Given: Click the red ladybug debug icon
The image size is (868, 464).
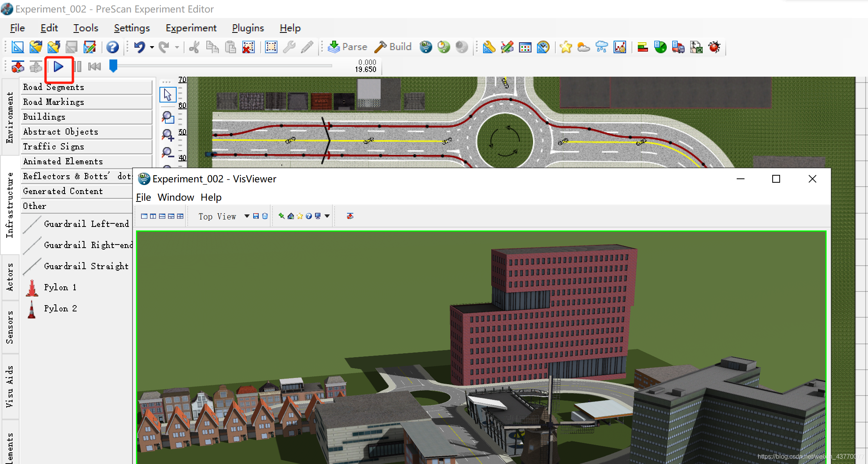Looking at the screenshot, I should click(x=714, y=47).
